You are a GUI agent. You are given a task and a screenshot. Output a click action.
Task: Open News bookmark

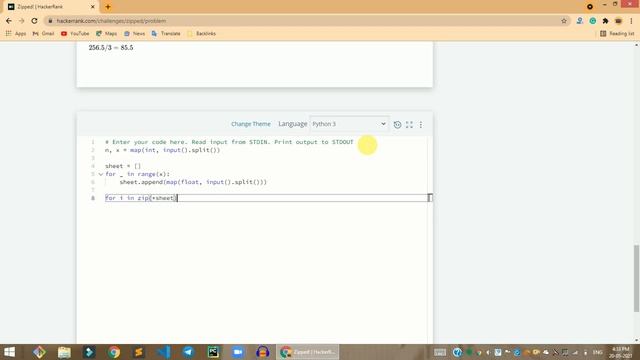tap(134, 33)
